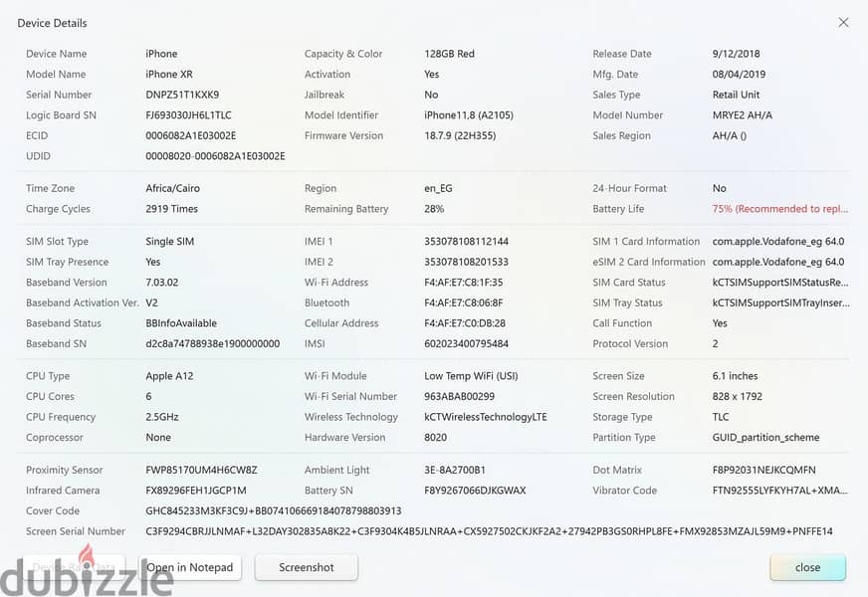Click SIM Card Status truncated value
The height and width of the screenshot is (597, 868).
[780, 283]
